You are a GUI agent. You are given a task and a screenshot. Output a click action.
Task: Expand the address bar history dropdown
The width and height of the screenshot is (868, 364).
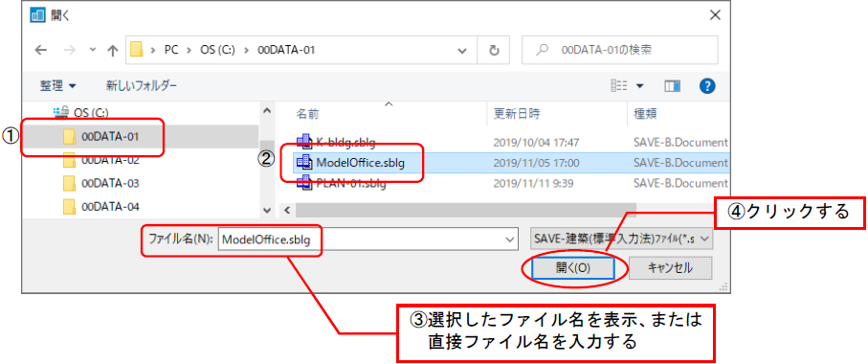click(x=462, y=51)
